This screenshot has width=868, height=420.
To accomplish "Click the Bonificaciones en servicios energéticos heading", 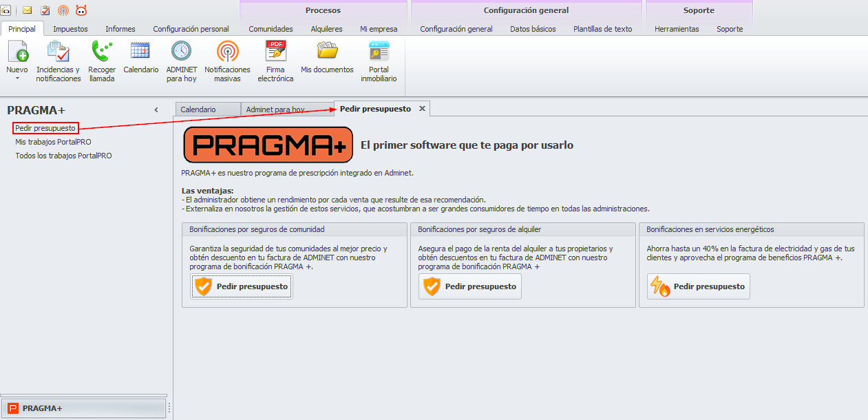I will (x=710, y=229).
